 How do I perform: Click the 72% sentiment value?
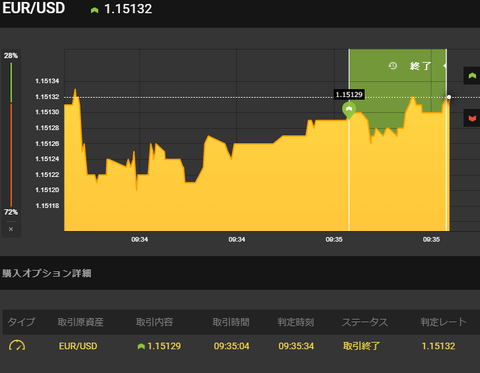[11, 212]
